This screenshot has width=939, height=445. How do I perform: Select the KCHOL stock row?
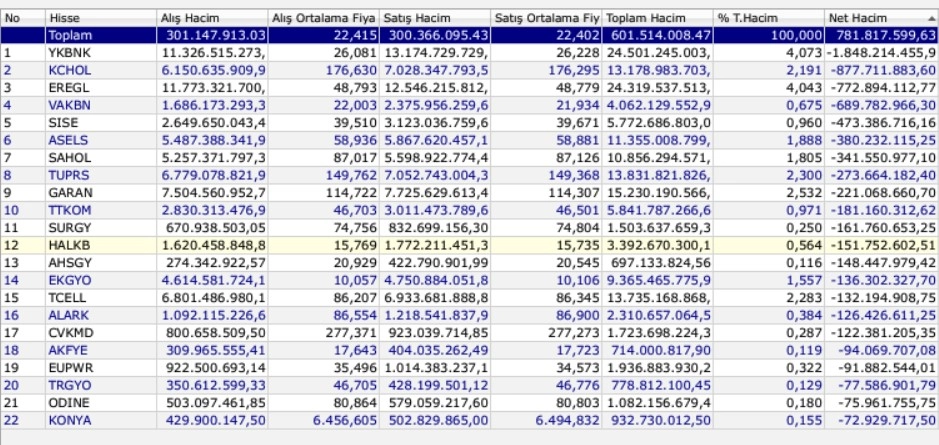[x=470, y=70]
